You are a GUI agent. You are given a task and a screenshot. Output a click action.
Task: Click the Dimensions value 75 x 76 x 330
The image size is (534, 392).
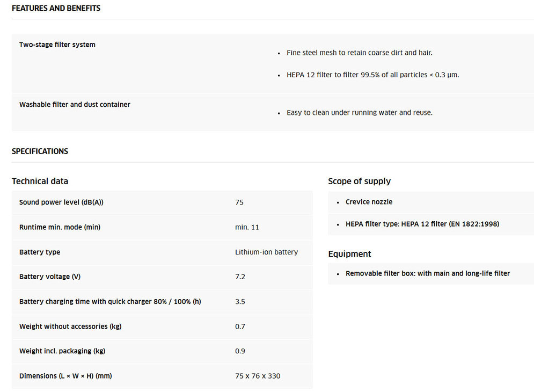258,376
